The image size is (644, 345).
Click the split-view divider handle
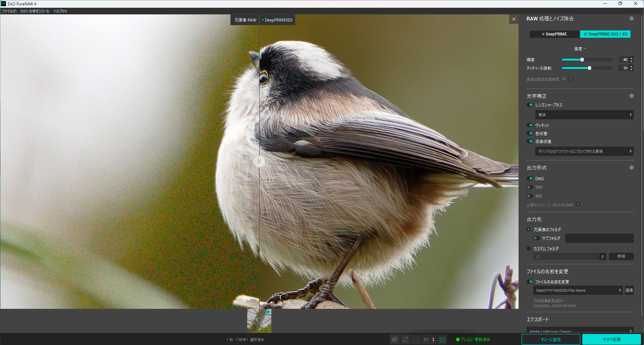tap(259, 161)
